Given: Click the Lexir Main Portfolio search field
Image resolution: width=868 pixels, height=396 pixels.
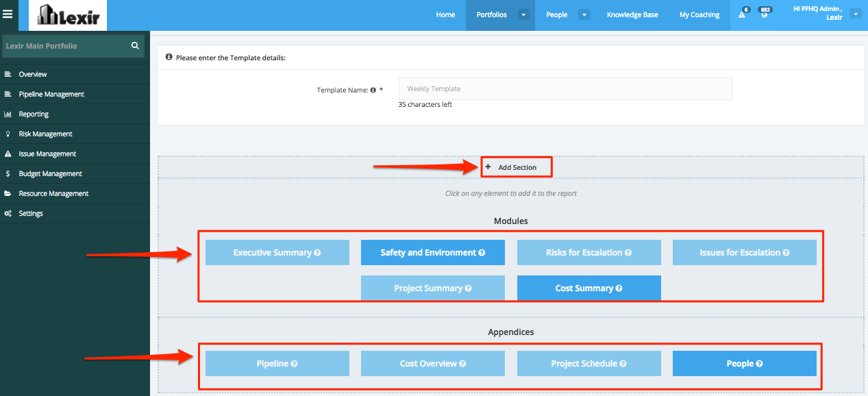Looking at the screenshot, I should coord(73,46).
